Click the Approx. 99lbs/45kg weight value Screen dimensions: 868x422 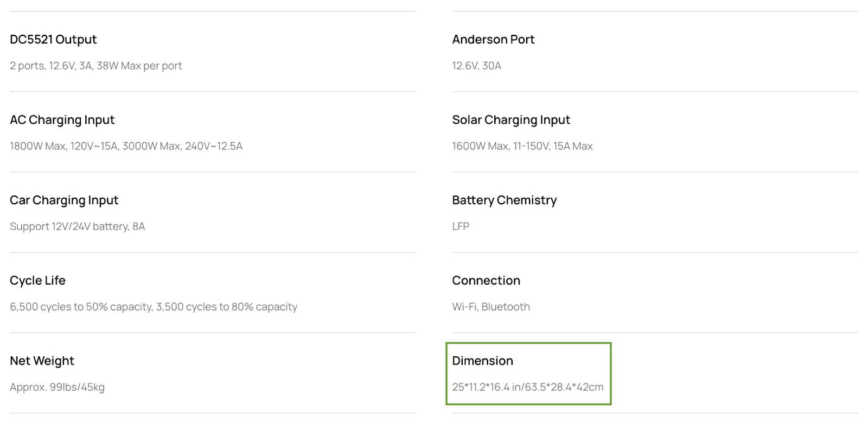(x=57, y=387)
